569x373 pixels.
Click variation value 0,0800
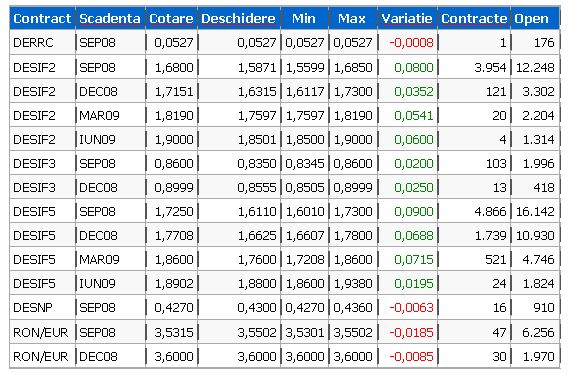[414, 67]
